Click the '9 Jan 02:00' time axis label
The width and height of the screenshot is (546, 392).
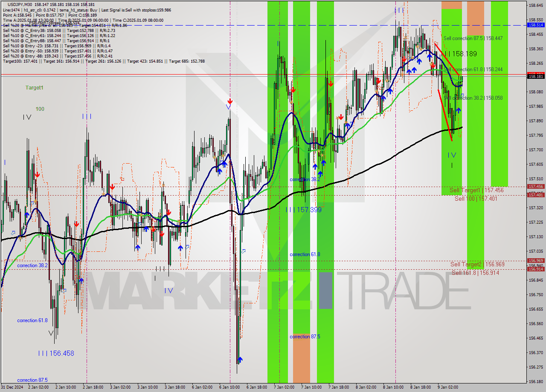click(x=448, y=387)
